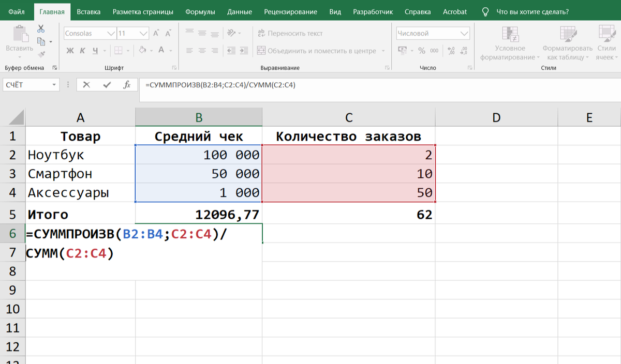Open fill color dropdown arrow
This screenshot has width=621, height=364.
point(151,51)
